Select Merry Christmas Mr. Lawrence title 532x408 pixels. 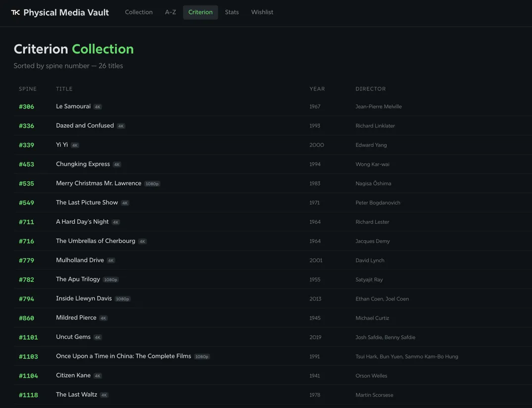tap(98, 183)
